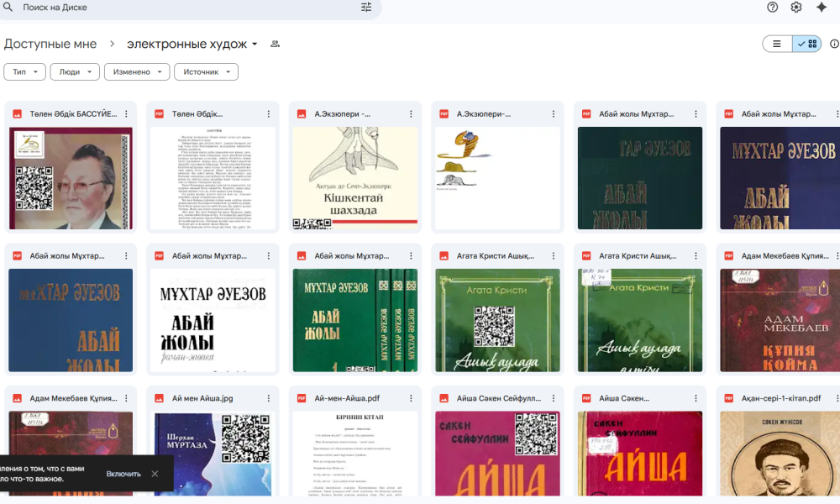Switch to list view layout
The height and width of the screenshot is (504, 840).
pos(777,44)
